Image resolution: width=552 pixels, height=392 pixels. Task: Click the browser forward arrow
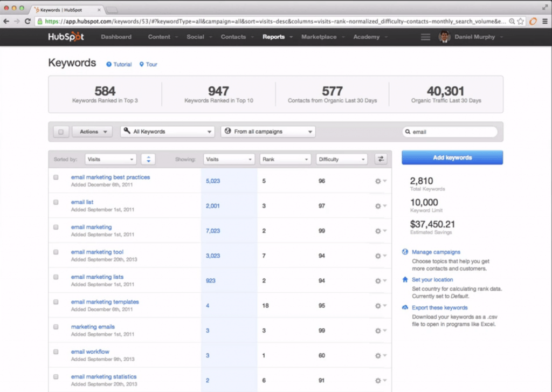(x=17, y=22)
